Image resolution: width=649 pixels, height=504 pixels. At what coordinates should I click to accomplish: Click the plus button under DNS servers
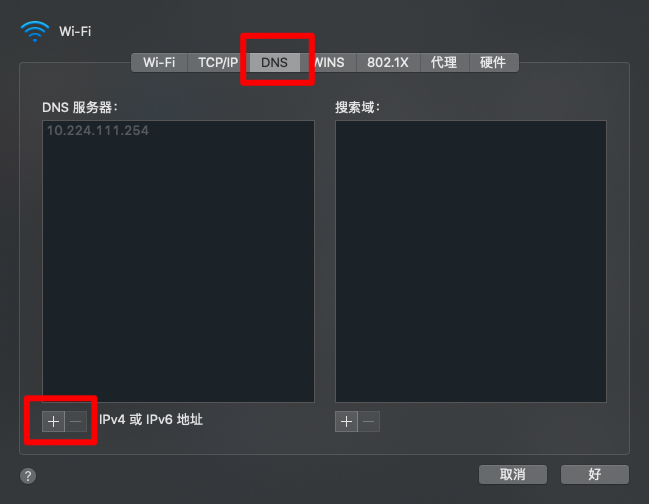(53, 422)
